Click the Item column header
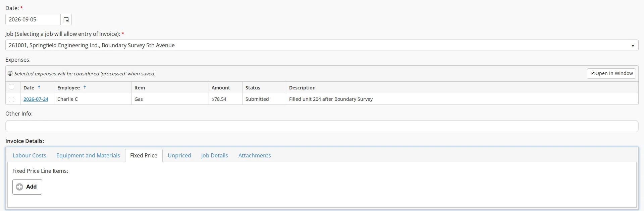 pyautogui.click(x=170, y=87)
